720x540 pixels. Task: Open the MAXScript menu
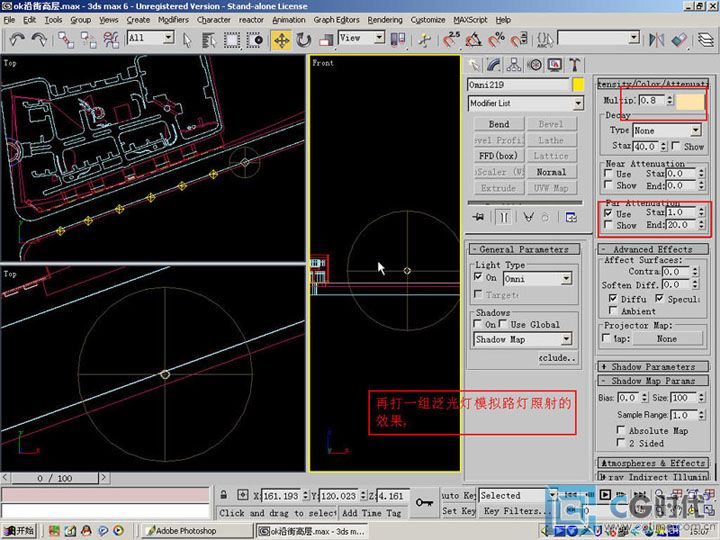coord(470,20)
